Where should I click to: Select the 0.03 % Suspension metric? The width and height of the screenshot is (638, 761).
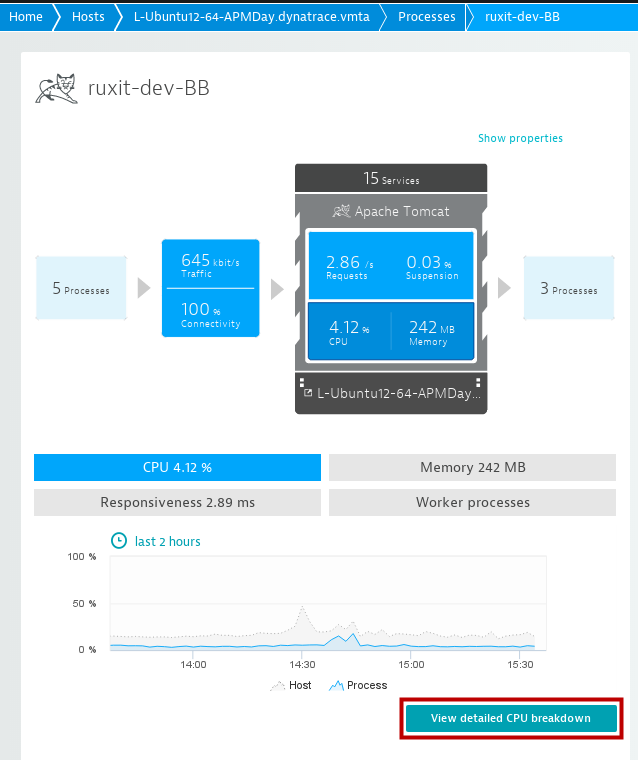tap(432, 266)
